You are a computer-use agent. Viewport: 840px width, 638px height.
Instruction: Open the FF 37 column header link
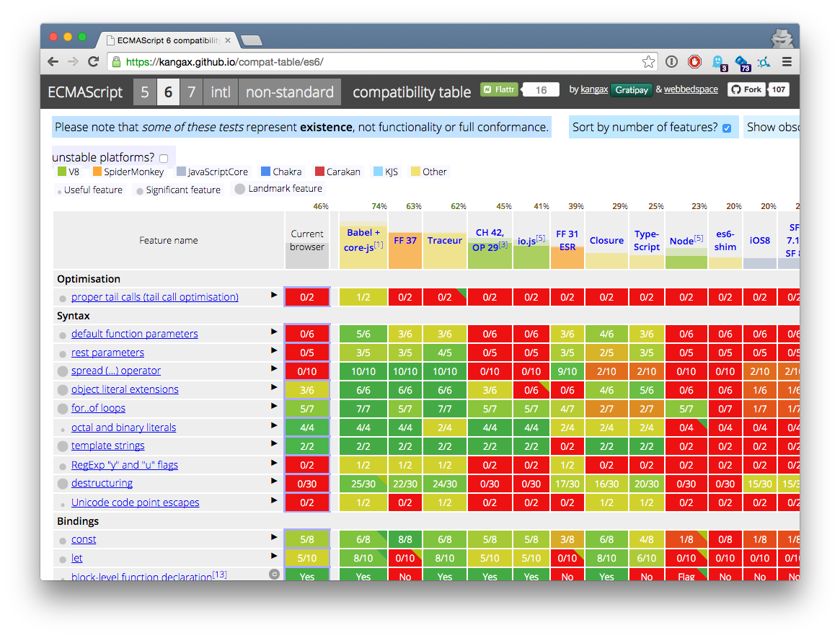405,241
